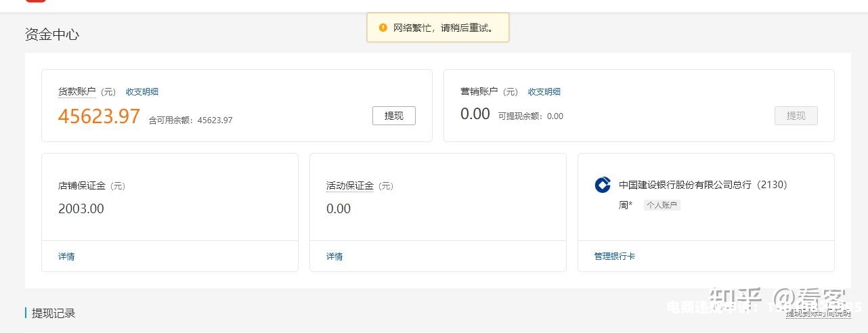The image size is (868, 333).
Task: Click the 2003.00 店铺保证金 amount
Action: pos(81,208)
